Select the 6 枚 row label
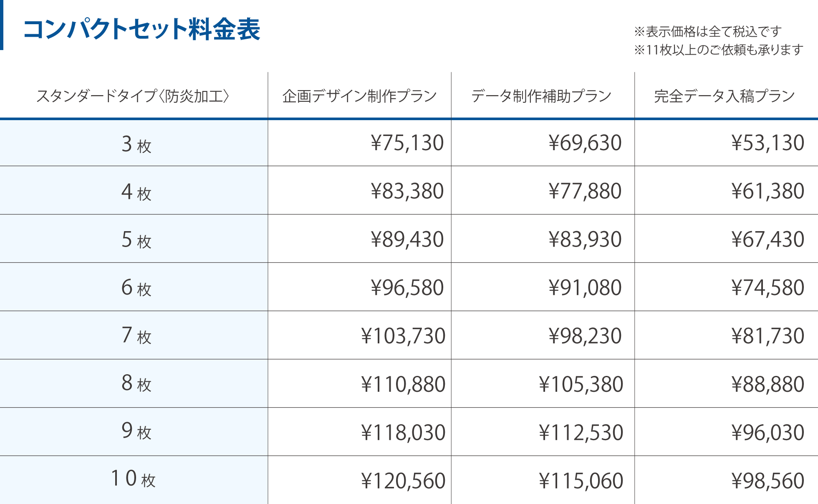The image size is (818, 504). tap(136, 288)
